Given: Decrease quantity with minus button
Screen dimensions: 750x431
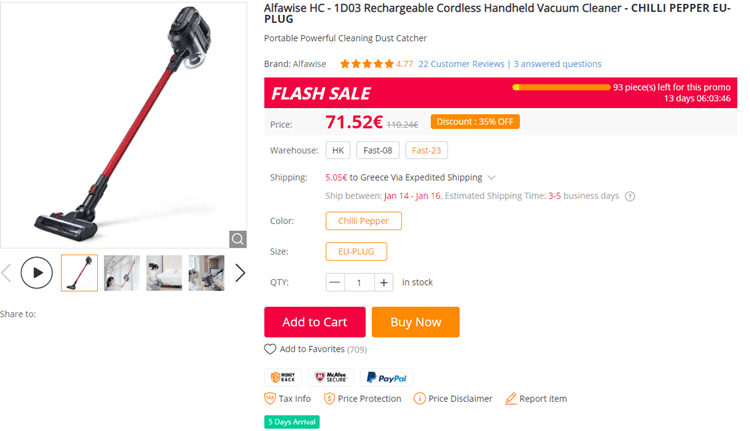Looking at the screenshot, I should click(x=335, y=282).
